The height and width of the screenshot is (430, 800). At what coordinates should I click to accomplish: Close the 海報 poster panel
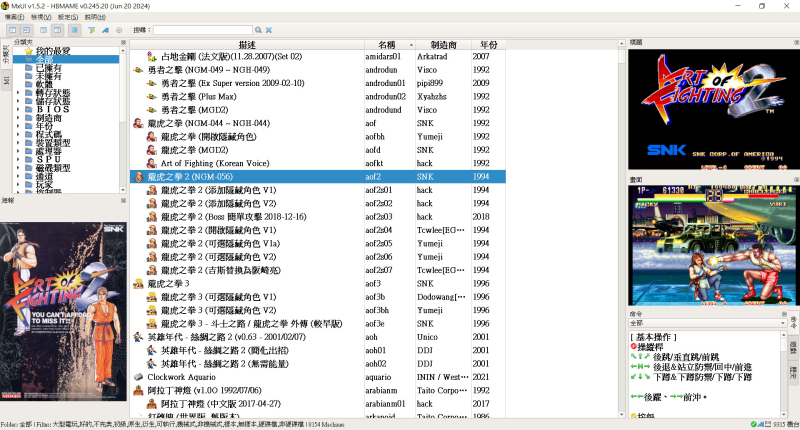click(123, 201)
